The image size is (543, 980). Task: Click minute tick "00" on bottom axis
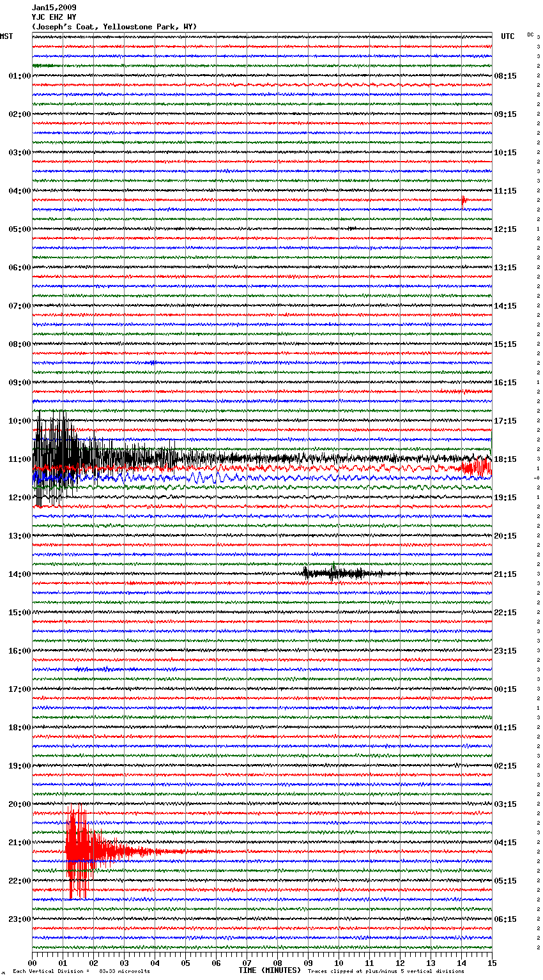(32, 963)
